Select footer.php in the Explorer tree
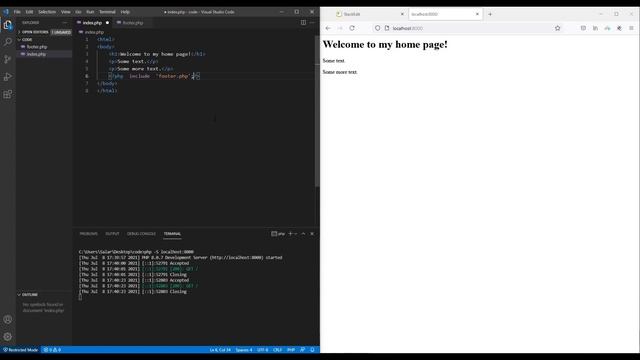Viewport: 640px width, 360px height. point(37,47)
